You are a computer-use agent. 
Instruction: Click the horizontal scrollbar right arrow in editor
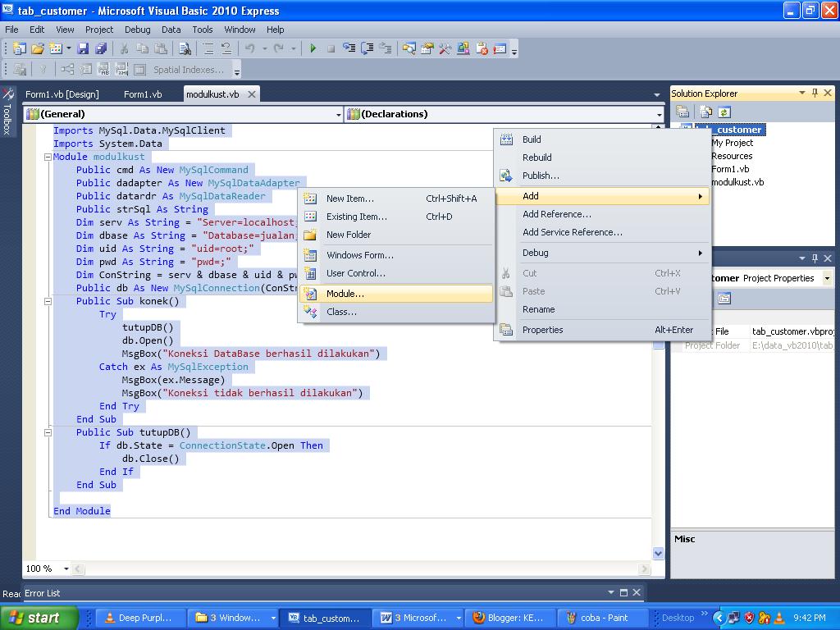(645, 568)
